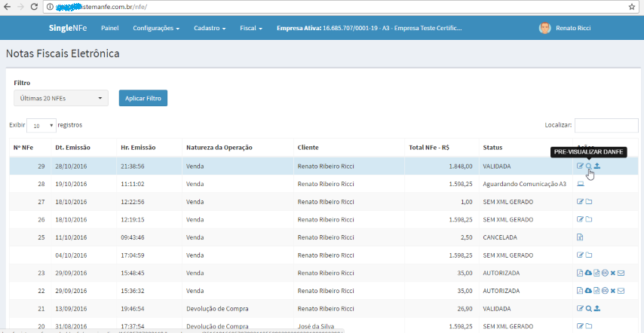Image resolution: width=644 pixels, height=333 pixels.
Task: Go to Painel in the navbar
Action: (110, 29)
